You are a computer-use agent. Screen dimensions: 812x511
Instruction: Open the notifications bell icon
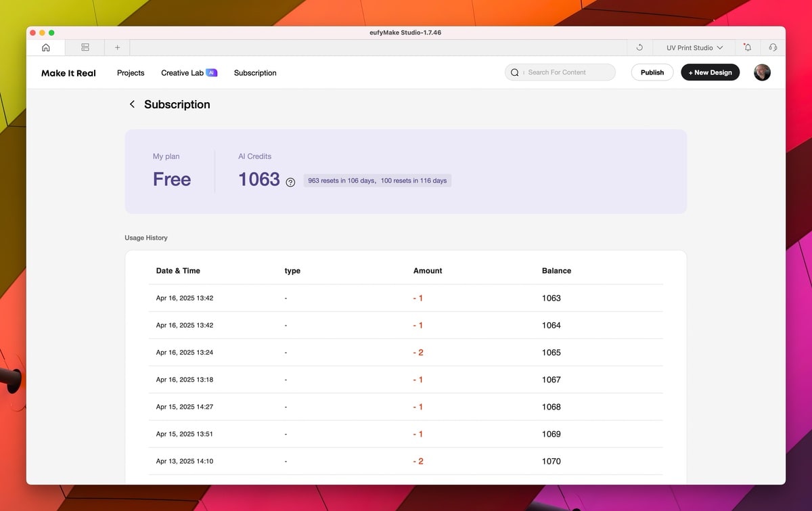click(x=747, y=48)
